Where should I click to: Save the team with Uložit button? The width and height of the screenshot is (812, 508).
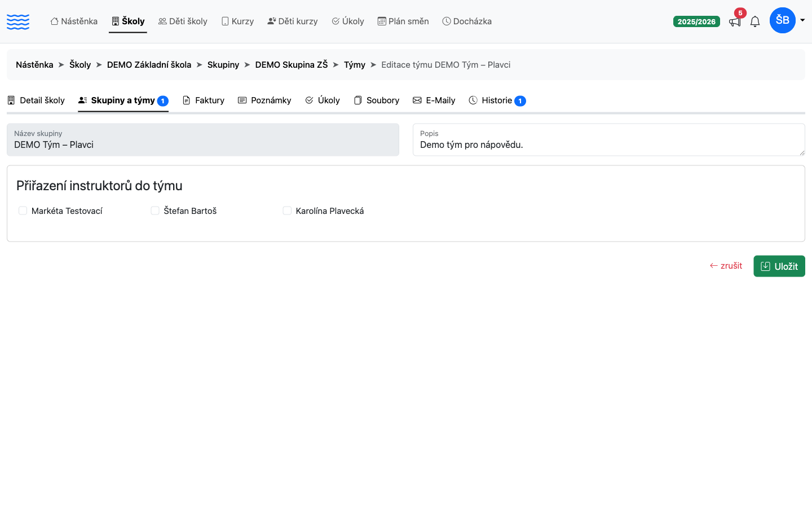(x=779, y=266)
